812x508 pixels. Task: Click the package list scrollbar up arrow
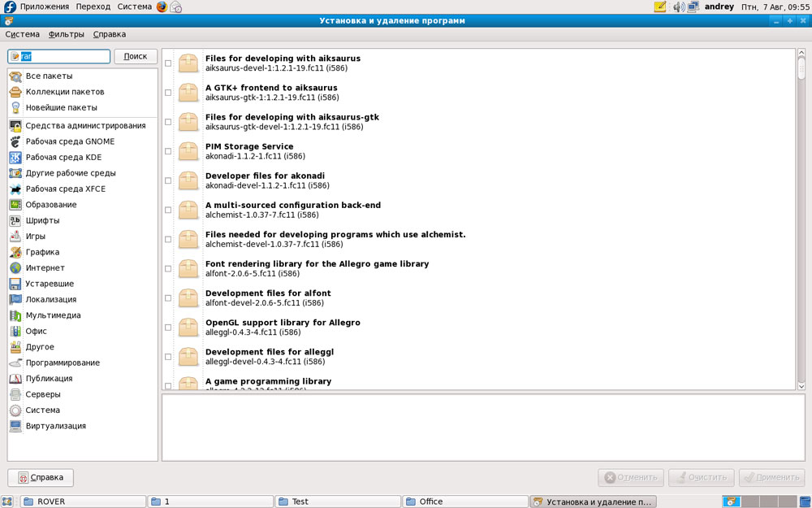click(x=801, y=52)
